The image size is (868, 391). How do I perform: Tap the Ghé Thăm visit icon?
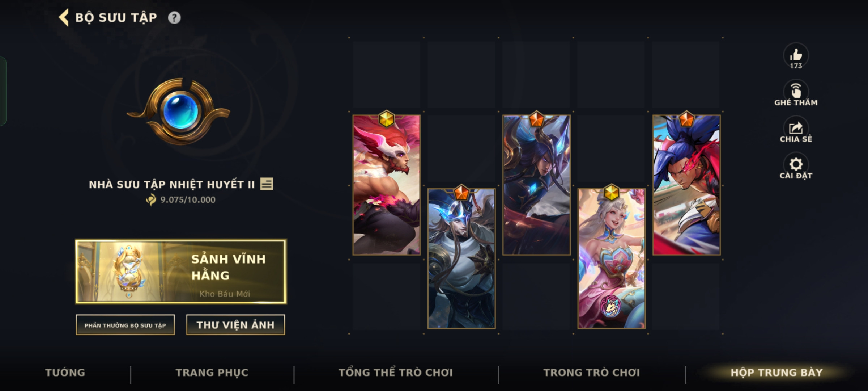tap(796, 91)
